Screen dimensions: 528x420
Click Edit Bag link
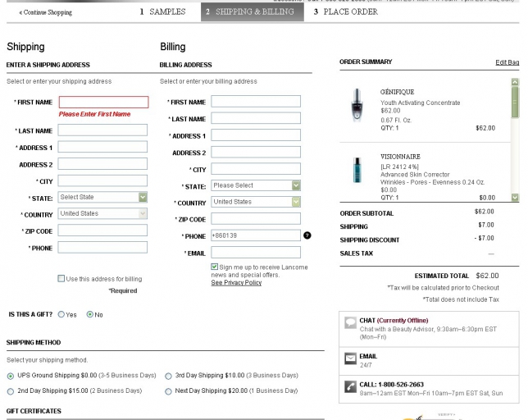click(508, 62)
